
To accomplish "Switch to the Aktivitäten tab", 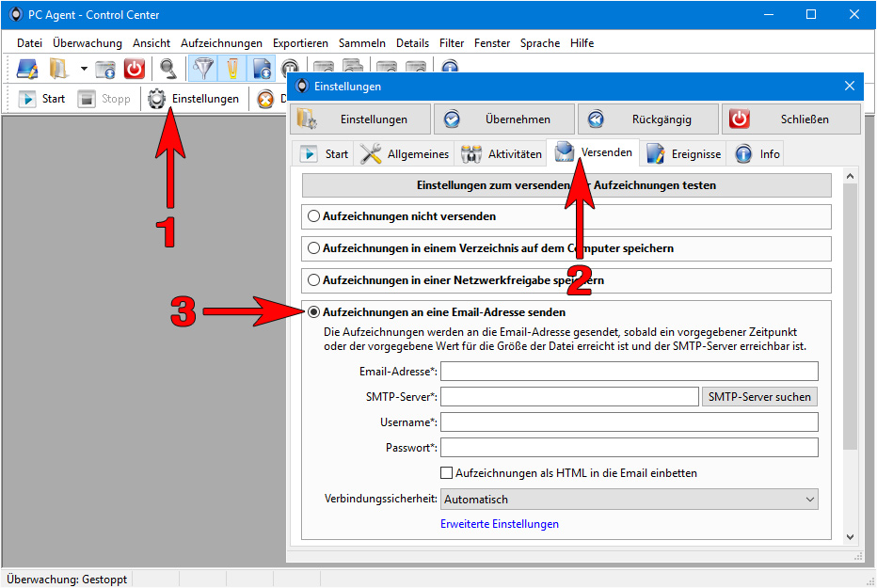I will click(x=501, y=153).
